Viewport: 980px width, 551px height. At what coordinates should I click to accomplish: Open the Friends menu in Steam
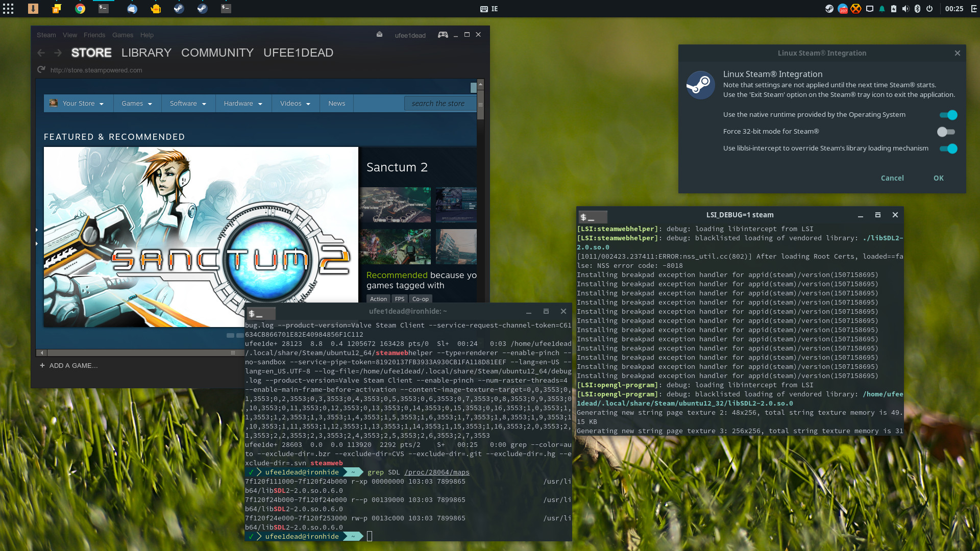point(94,35)
